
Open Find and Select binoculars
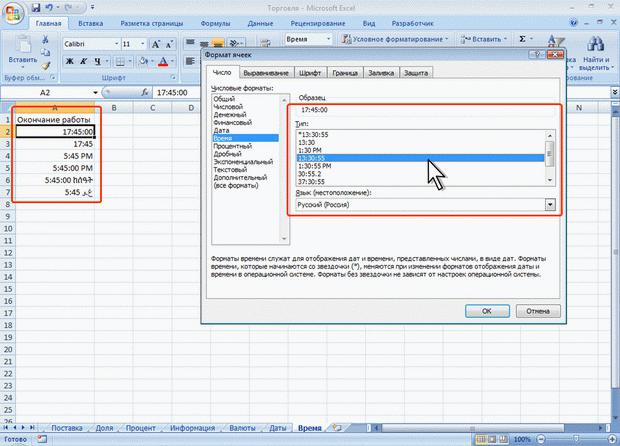coord(595,44)
